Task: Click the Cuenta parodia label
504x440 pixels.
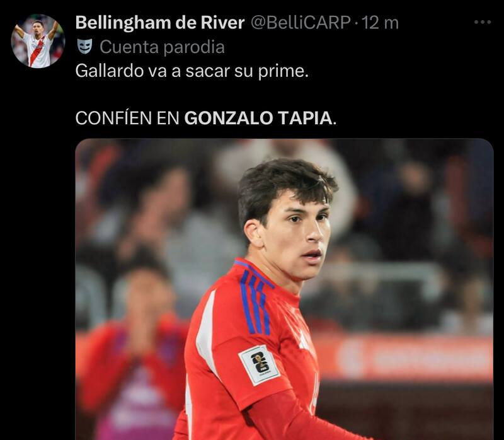Action: point(162,47)
